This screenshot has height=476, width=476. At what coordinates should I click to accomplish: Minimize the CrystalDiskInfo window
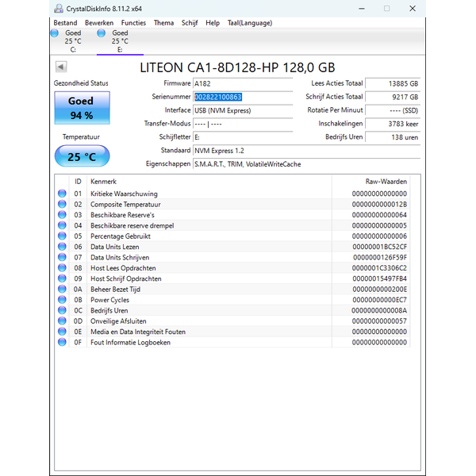[x=362, y=9]
